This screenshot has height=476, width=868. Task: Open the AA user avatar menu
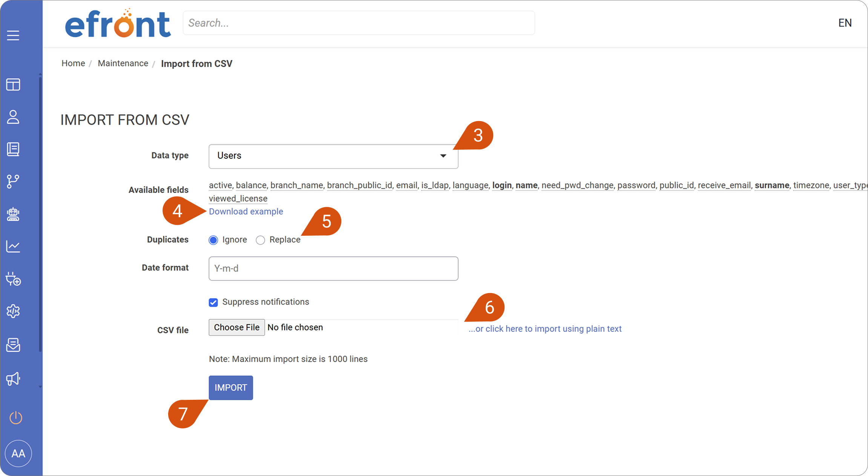pos(18,453)
